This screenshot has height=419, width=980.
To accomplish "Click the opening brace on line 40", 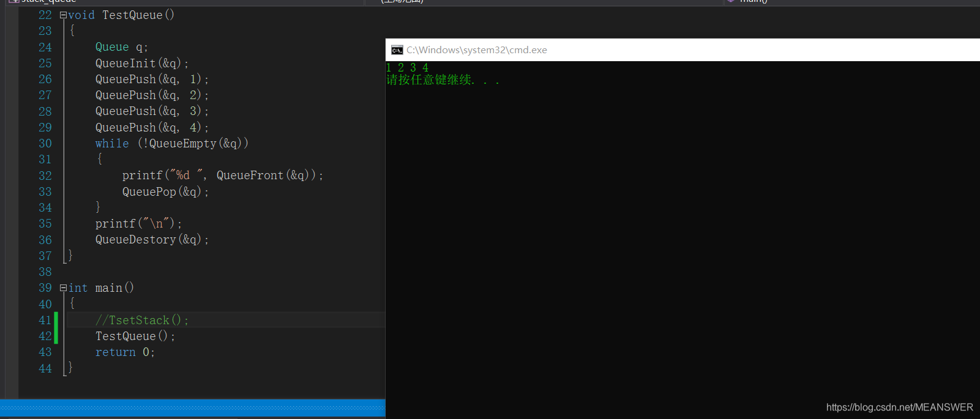I will (x=72, y=303).
